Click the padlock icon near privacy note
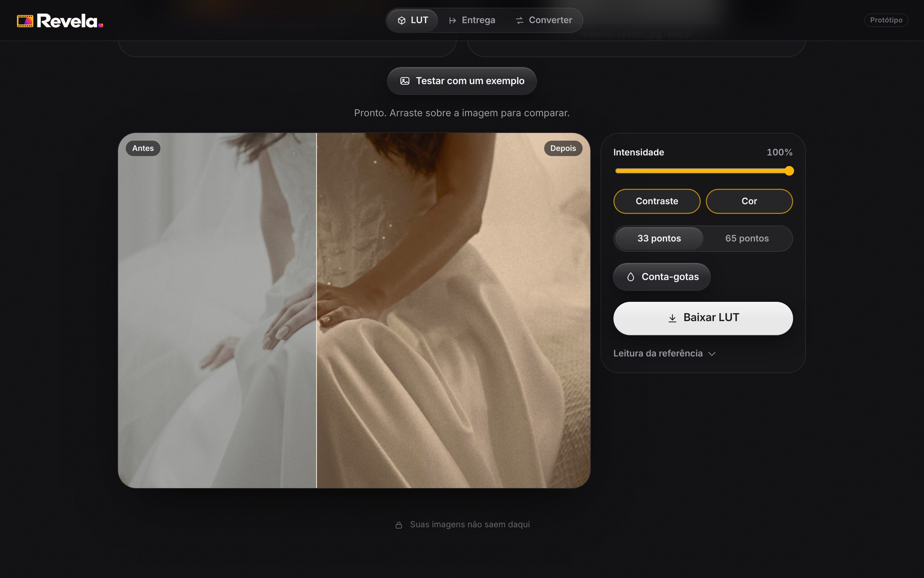The image size is (924, 578). point(398,525)
